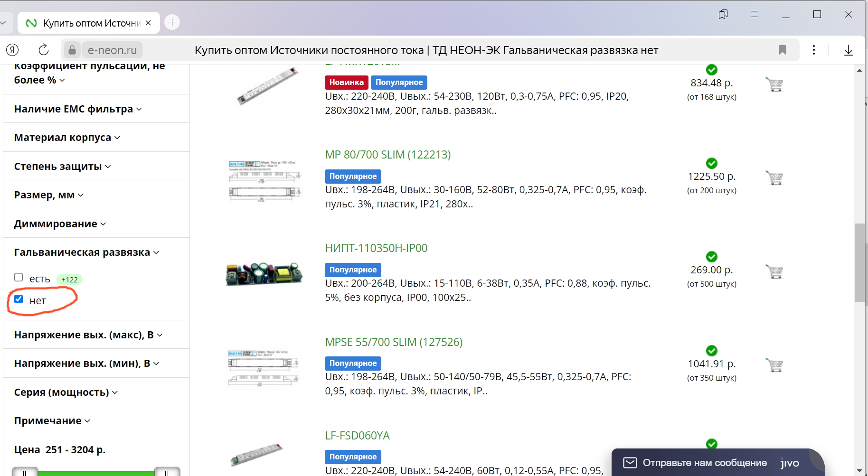
Task: Collapse the Гальваническая развязка filter
Action: pos(86,252)
